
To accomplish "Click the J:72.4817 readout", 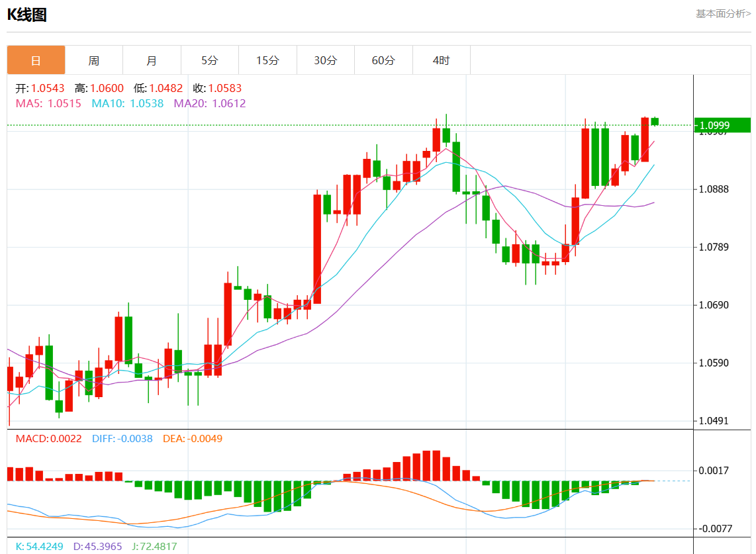I will coord(154,546).
